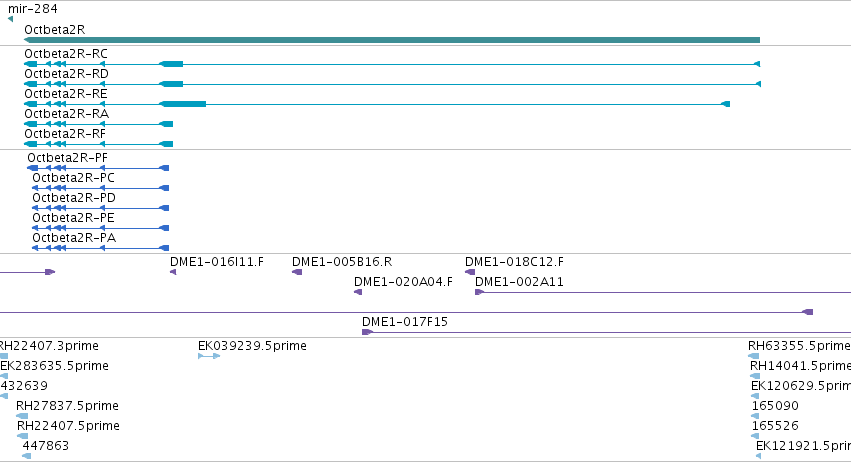
Task: Click the 447863 EST glyph
Action: click(27, 456)
